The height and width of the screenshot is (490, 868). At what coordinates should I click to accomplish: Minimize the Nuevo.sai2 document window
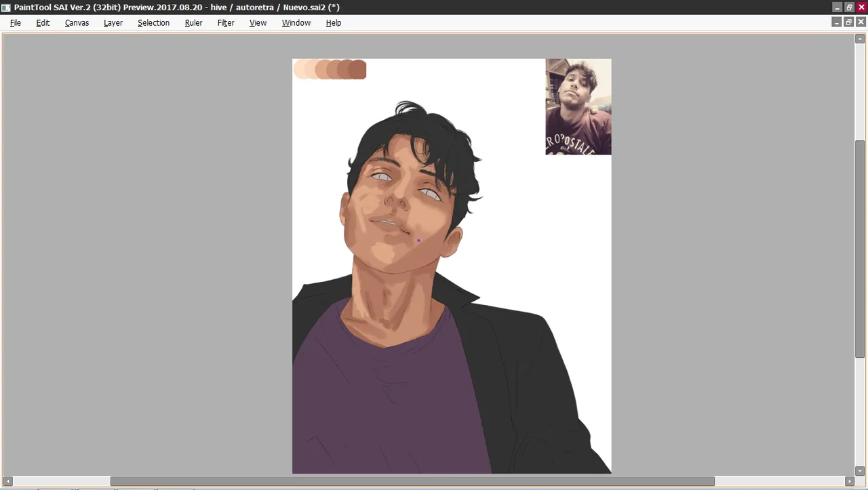click(x=837, y=22)
